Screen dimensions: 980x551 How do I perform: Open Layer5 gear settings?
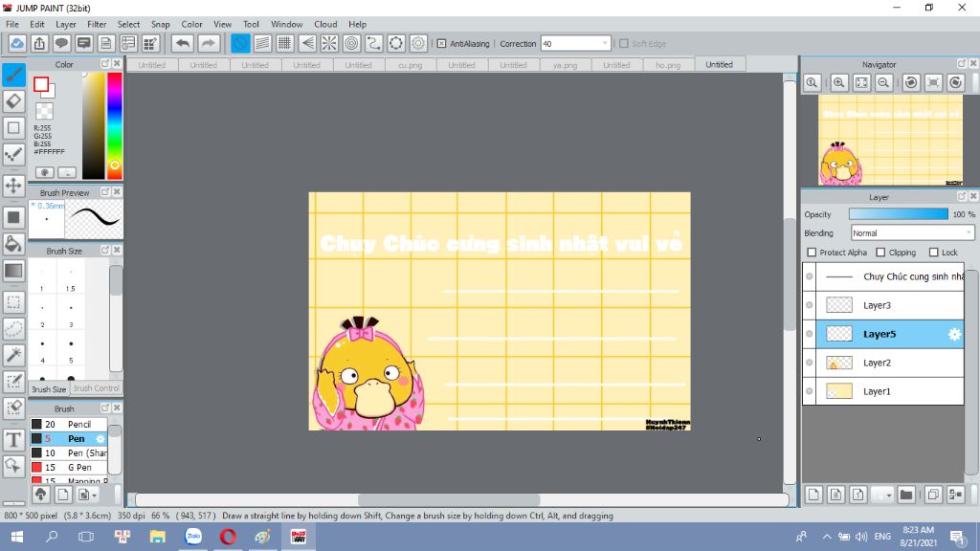[x=954, y=334]
